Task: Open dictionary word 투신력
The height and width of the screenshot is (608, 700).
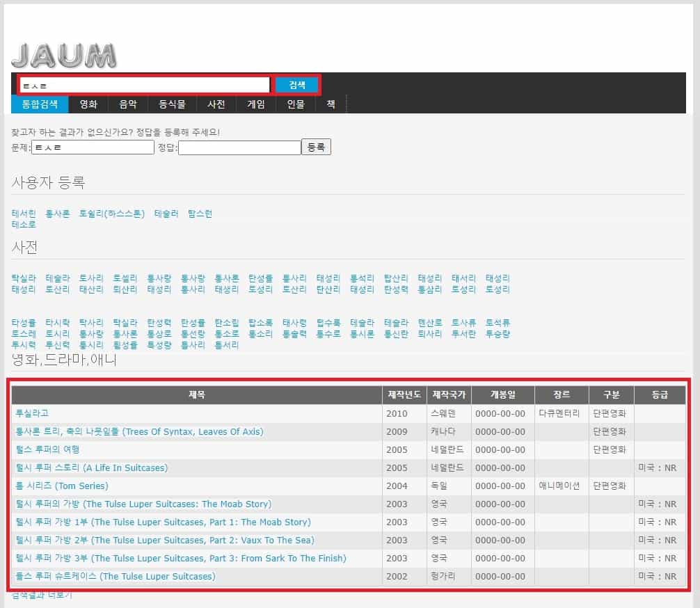Action: [x=58, y=344]
